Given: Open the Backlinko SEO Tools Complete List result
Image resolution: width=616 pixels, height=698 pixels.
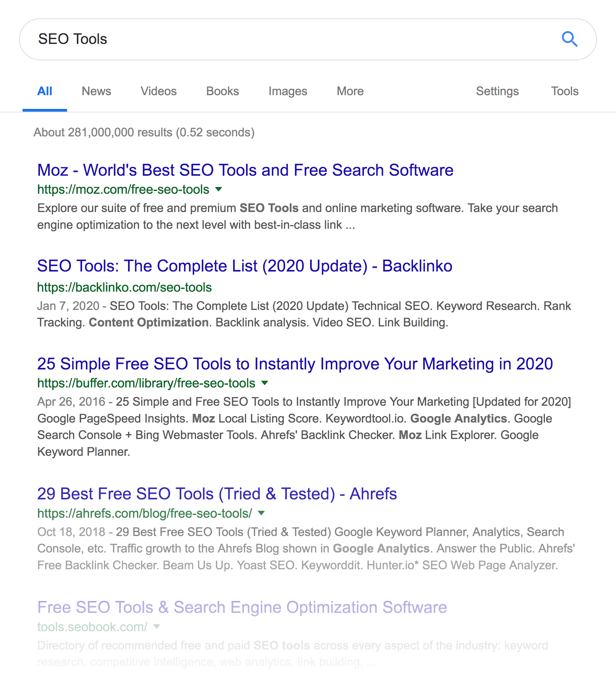Looking at the screenshot, I should pos(245,266).
